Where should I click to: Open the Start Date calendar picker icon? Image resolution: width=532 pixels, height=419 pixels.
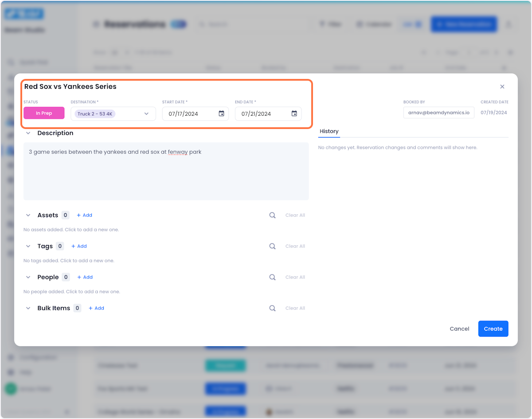221,114
